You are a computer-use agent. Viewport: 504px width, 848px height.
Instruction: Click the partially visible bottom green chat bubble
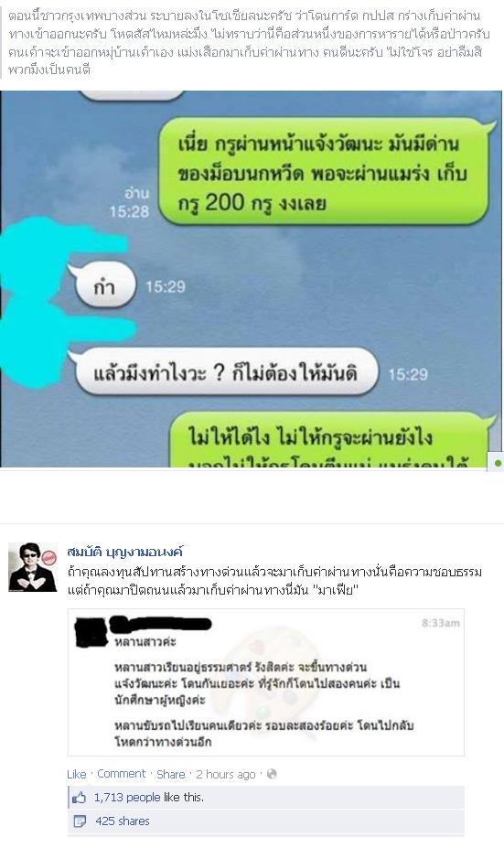[330, 440]
